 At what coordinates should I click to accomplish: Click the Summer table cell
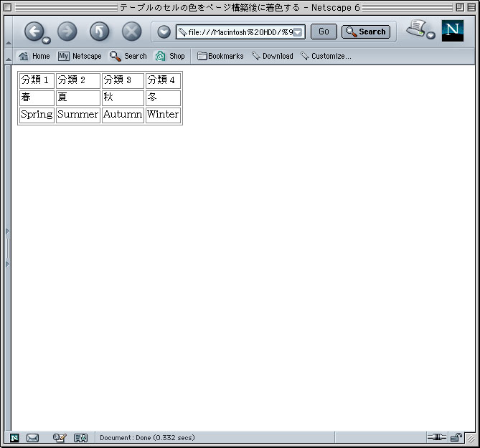pos(78,115)
